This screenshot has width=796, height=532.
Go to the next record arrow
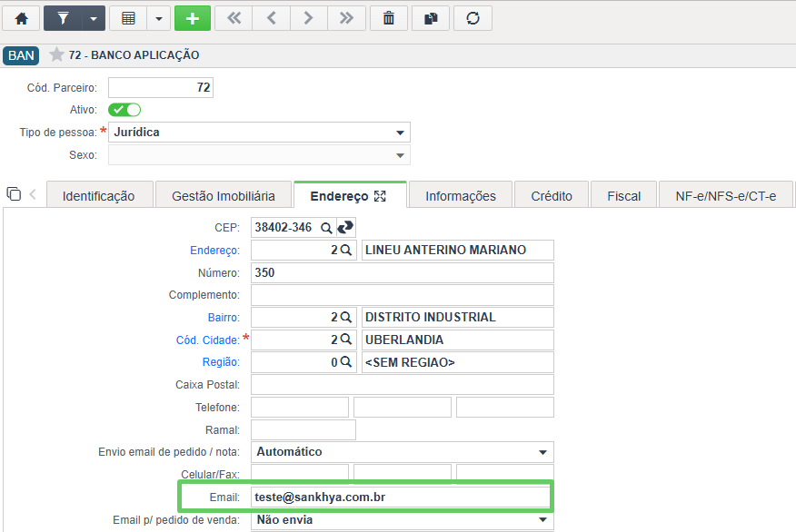tap(308, 18)
